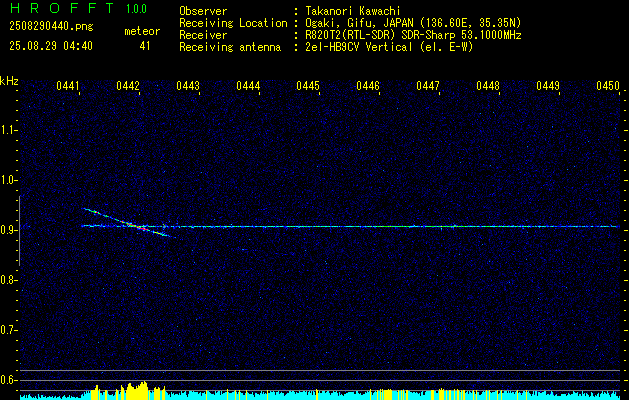Click the date stamp 25.08.29 04:40
The image size is (629, 400).
[x=51, y=46]
